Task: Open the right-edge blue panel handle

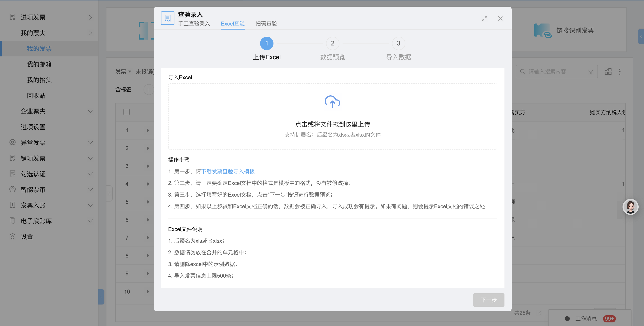Action: pyautogui.click(x=641, y=36)
